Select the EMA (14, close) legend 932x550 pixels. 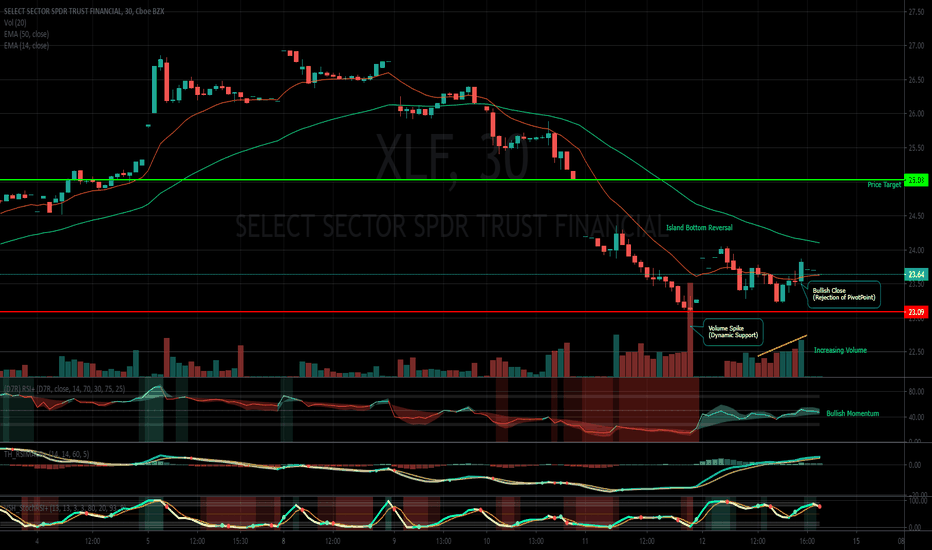(x=26, y=45)
